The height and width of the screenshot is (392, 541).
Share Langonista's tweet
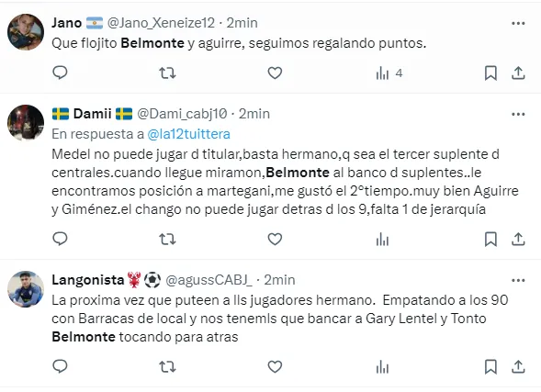(x=518, y=367)
